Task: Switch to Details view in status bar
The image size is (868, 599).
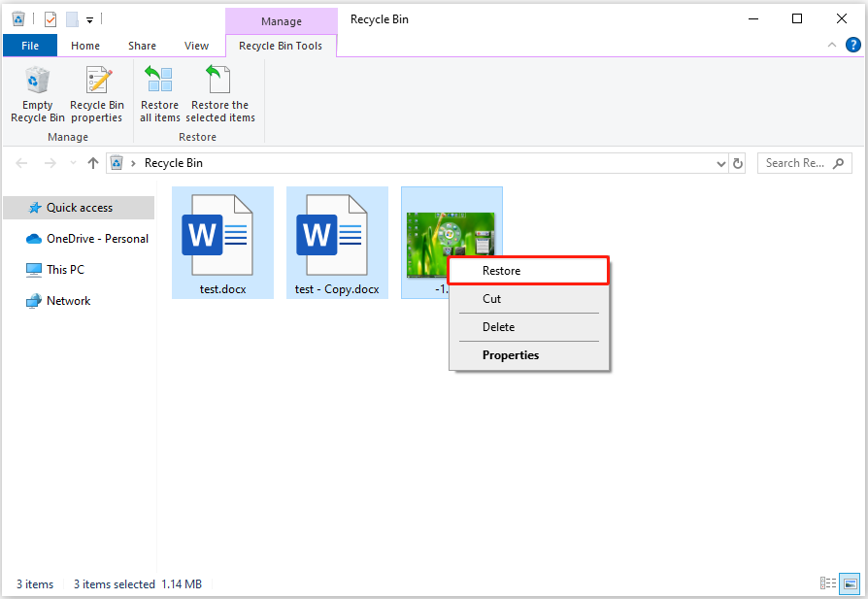Action: pyautogui.click(x=828, y=582)
